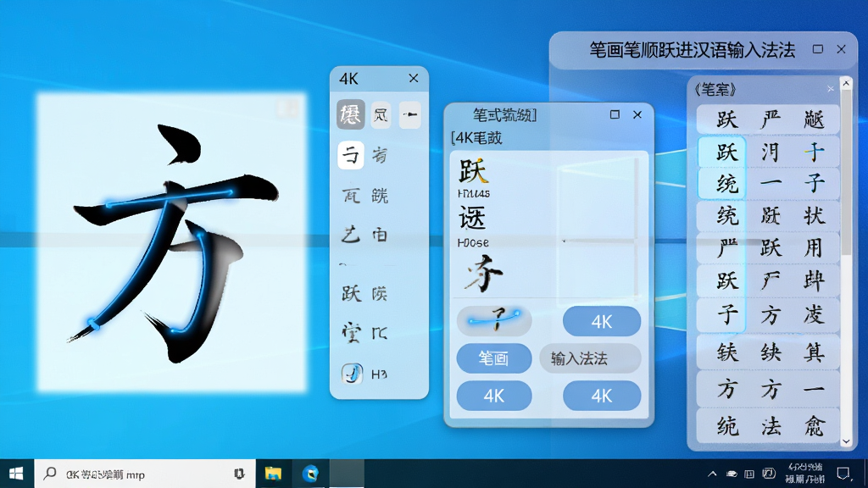
Task: Click the 4K button right of stroke preview
Action: pos(602,321)
